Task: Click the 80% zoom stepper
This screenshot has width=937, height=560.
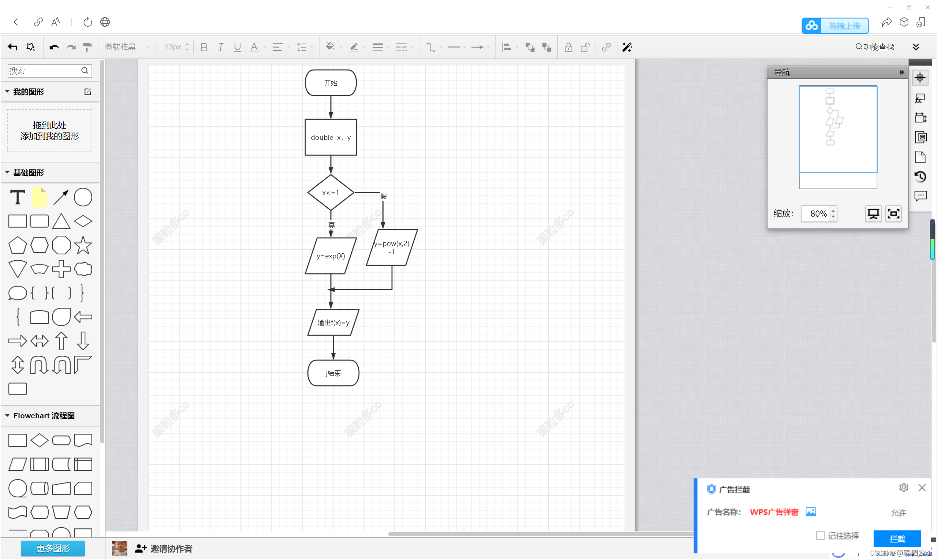Action: click(833, 214)
